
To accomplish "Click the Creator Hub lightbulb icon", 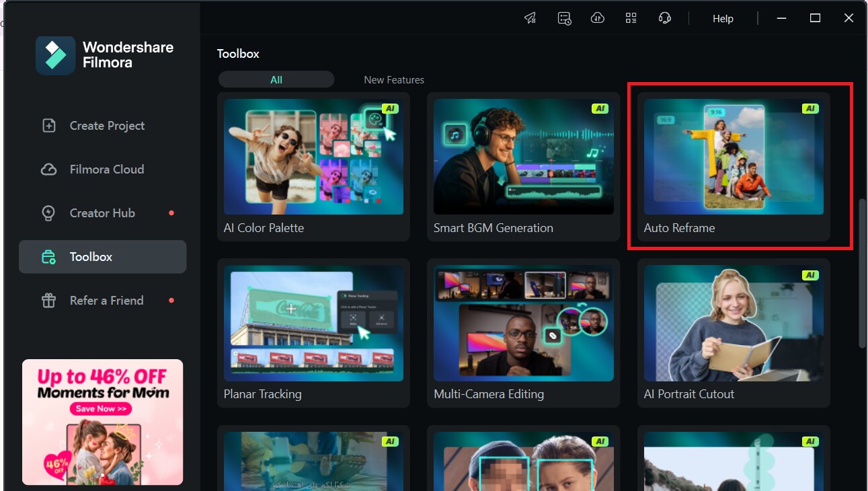I will [48, 213].
